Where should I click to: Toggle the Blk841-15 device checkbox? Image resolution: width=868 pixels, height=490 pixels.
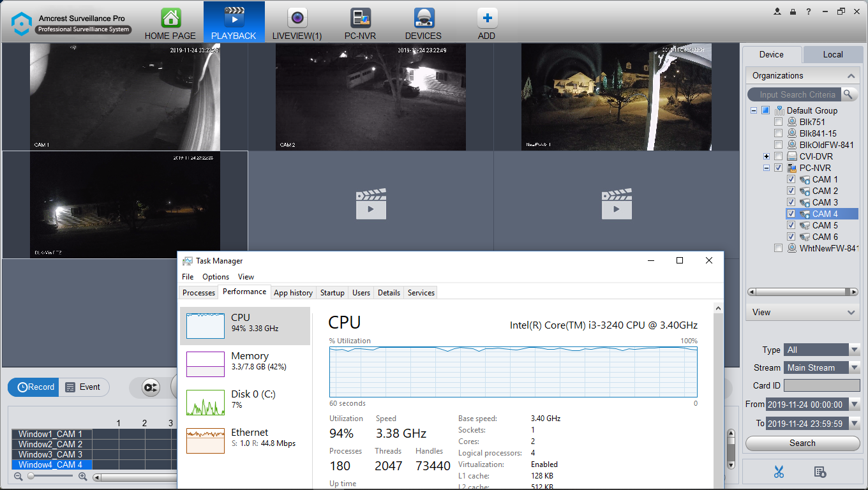[778, 133]
